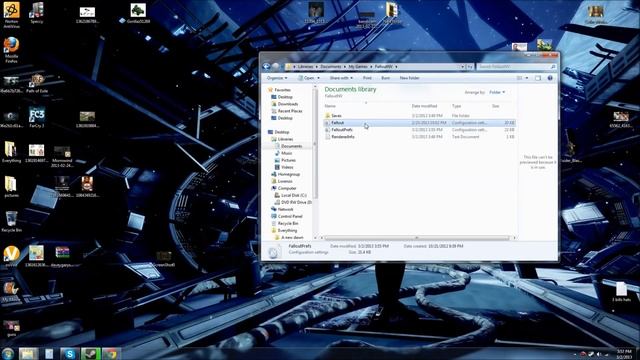
Task: Sort by Type column header
Action: tap(456, 106)
